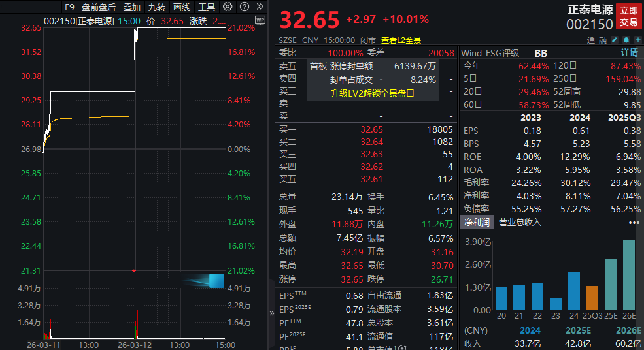Image resolution: width=644 pixels, height=350 pixels.
Task: Open the three-dot menu above profit chart
Action: coord(634,223)
